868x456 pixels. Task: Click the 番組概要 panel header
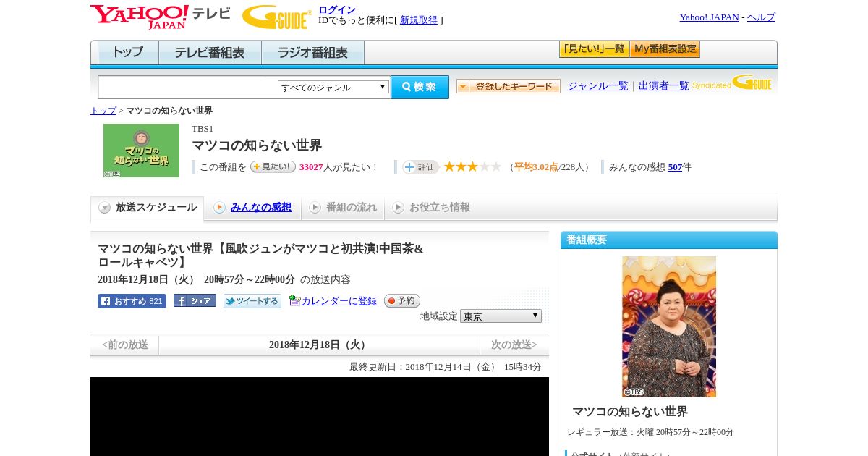click(x=669, y=240)
